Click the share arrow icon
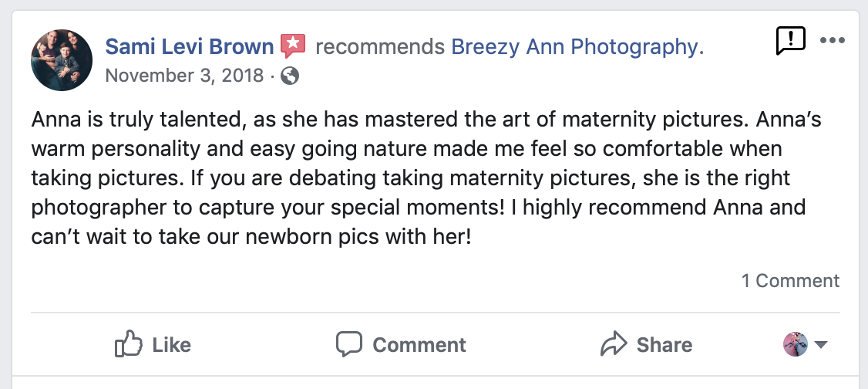 click(x=614, y=344)
